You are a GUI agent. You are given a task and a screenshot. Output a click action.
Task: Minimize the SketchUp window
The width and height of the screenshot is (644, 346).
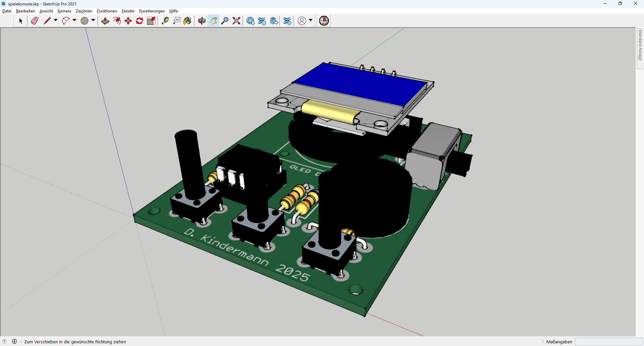605,4
